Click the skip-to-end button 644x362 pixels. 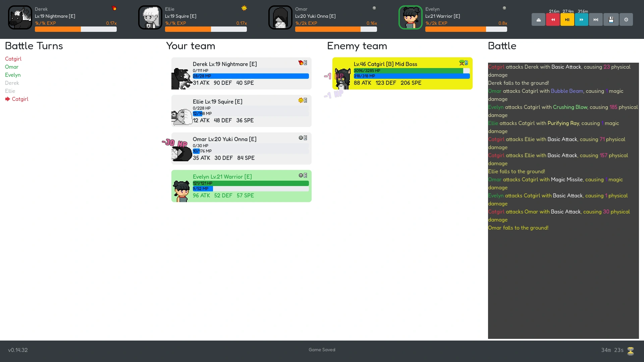click(596, 20)
